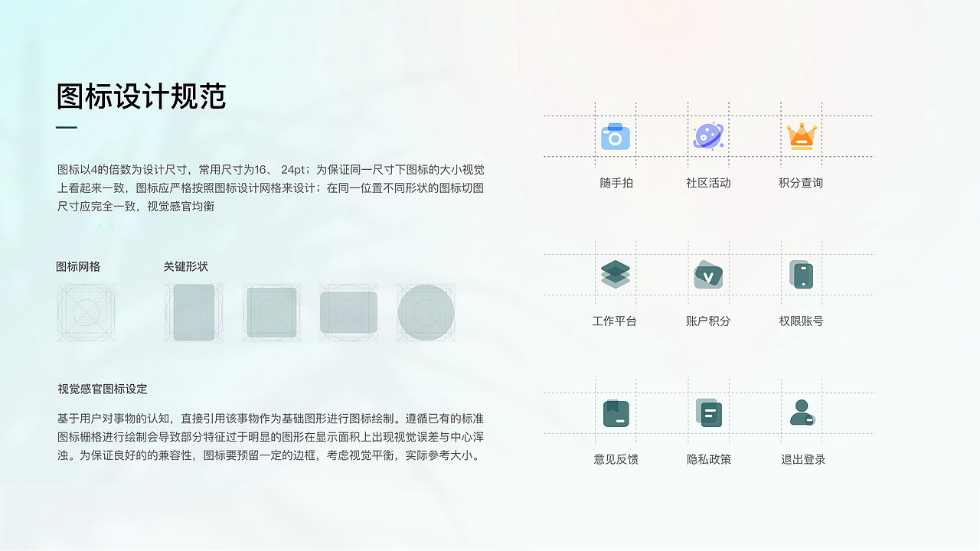Click the 权限账号 label

801,321
